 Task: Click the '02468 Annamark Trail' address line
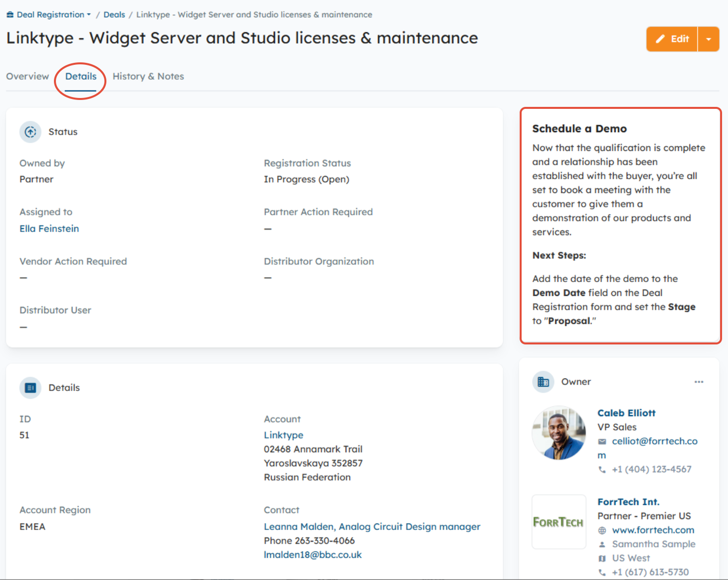pos(313,449)
